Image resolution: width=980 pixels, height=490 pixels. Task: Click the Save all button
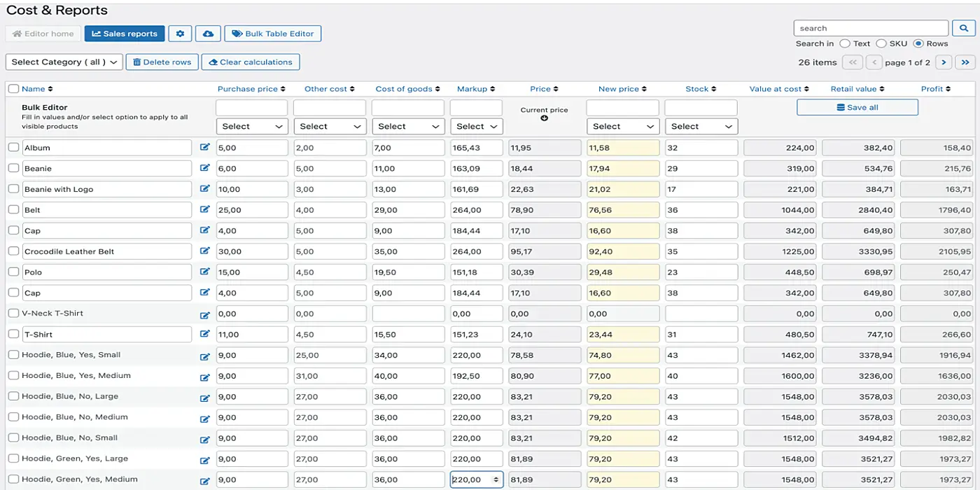(857, 106)
